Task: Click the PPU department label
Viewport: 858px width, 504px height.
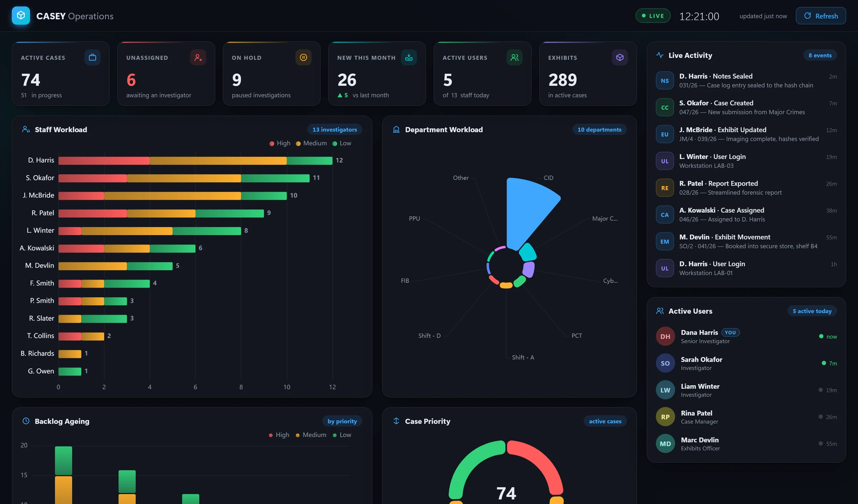Action: [414, 218]
